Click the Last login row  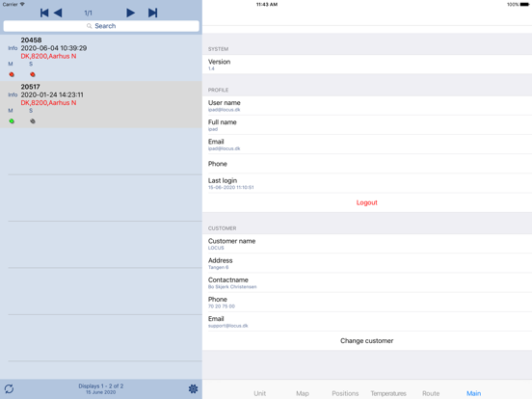[x=367, y=183]
